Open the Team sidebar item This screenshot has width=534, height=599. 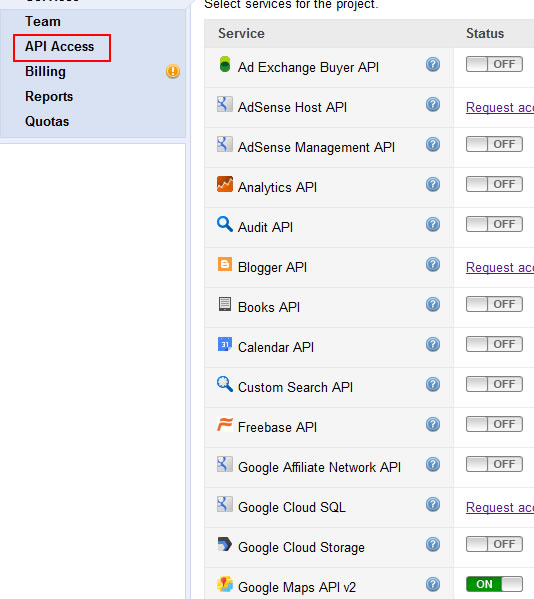pyautogui.click(x=43, y=21)
